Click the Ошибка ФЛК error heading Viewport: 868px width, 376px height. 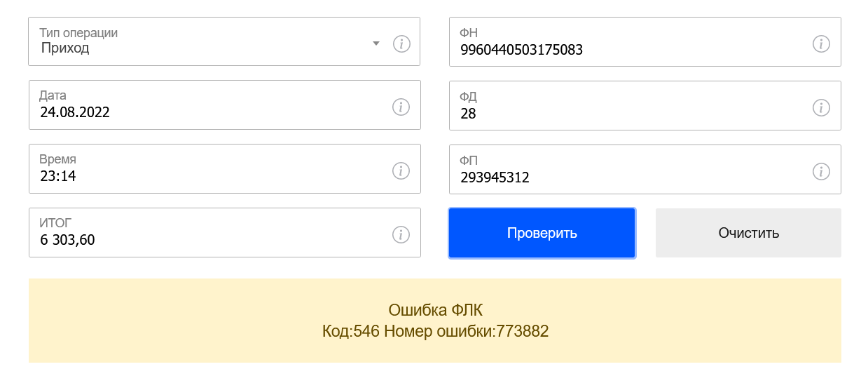(x=435, y=310)
